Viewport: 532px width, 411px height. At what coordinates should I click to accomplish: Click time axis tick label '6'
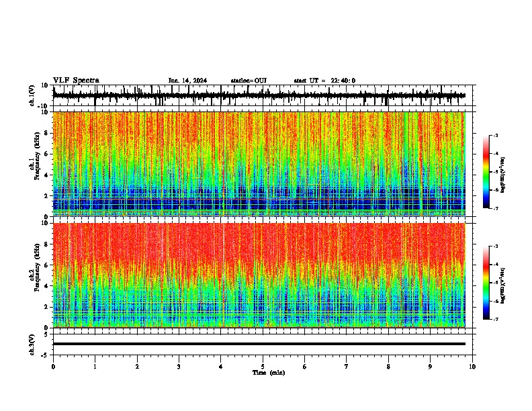305,367
